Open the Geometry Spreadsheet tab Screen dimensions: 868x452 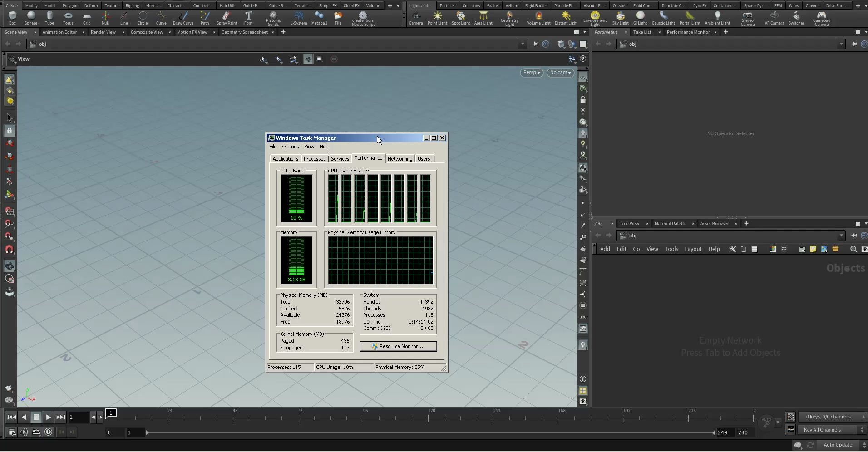point(244,32)
